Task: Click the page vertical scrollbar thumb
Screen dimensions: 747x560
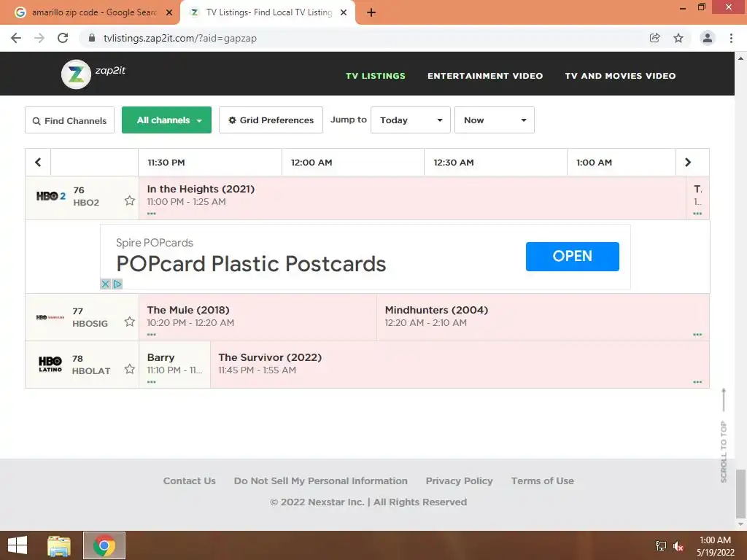Action: point(740,494)
